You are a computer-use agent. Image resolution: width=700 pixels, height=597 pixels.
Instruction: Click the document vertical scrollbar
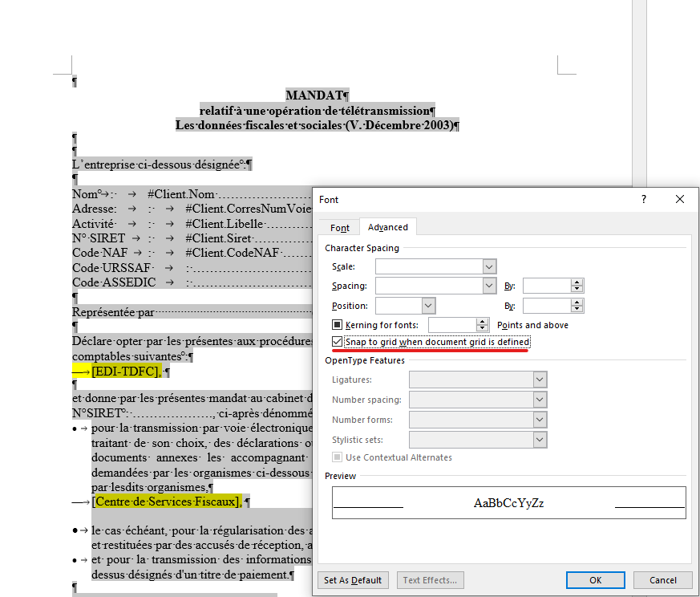(x=639, y=93)
